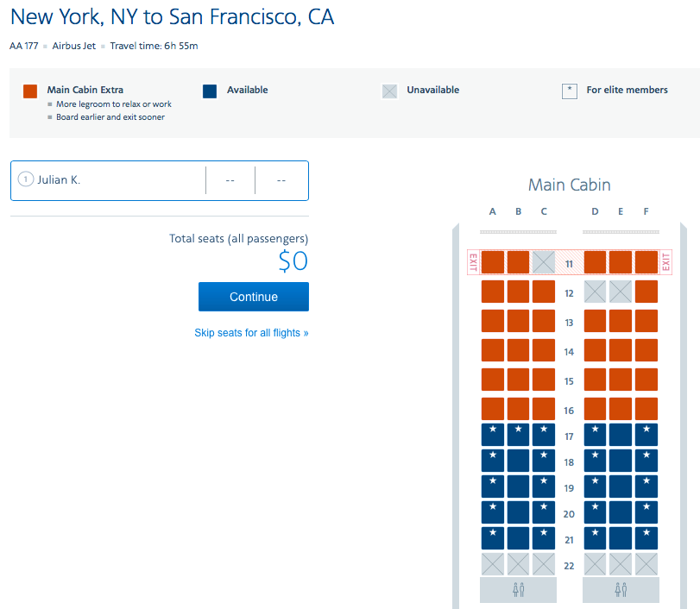Click the orange Main Cabin Extra legend swatch

(x=30, y=91)
